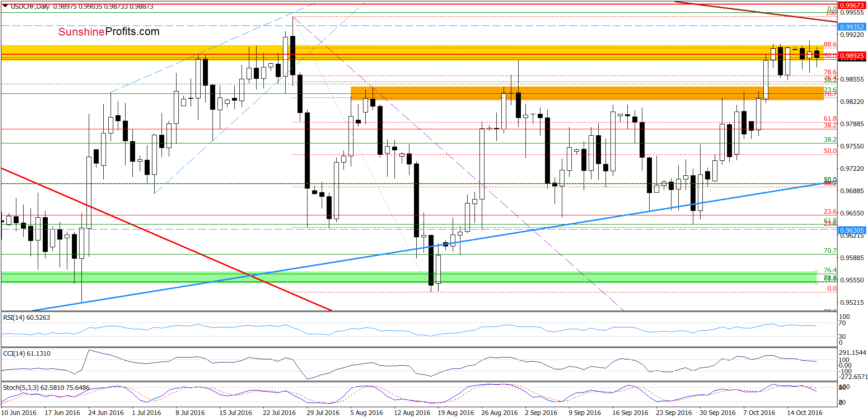The width and height of the screenshot is (868, 419).
Task: Click the 1 Jul 2016 date label
Action: 146,413
